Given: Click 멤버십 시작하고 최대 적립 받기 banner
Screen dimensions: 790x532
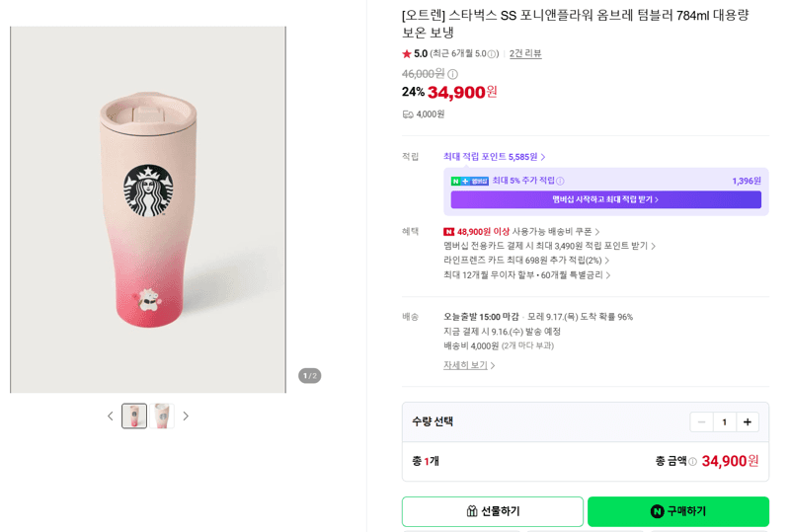Looking at the screenshot, I should click(605, 199).
